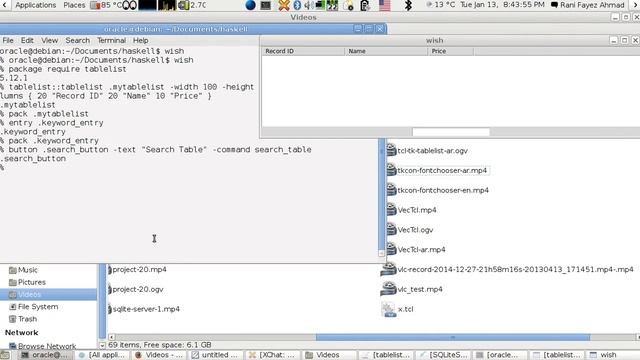
Task: Click the file manager horizontal scrollbar thumb
Action: [453, 337]
